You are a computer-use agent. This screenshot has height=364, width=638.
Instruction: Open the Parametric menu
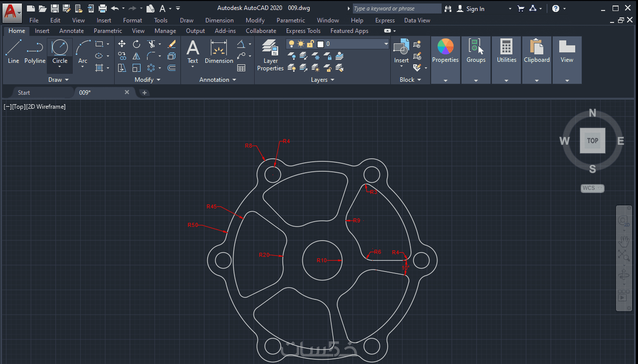290,20
